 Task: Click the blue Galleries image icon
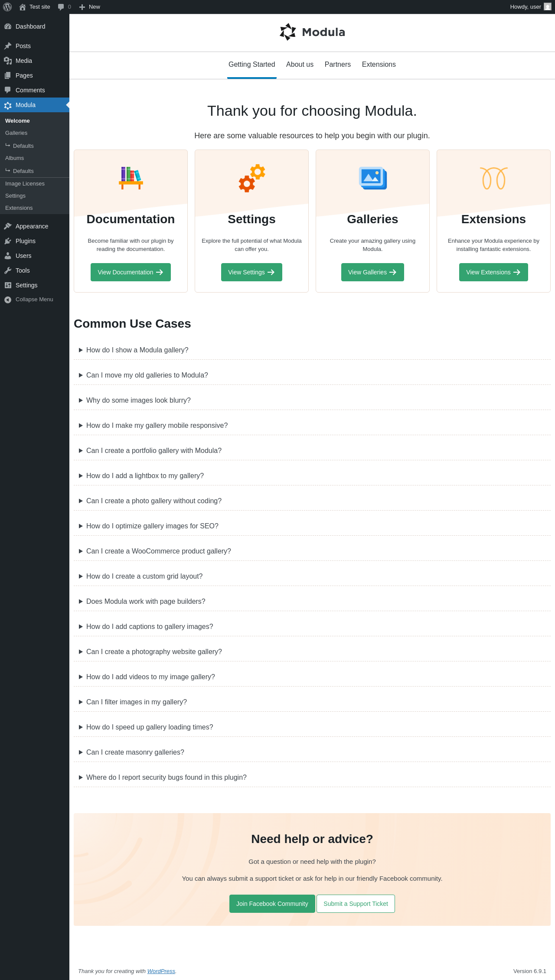[372, 178]
